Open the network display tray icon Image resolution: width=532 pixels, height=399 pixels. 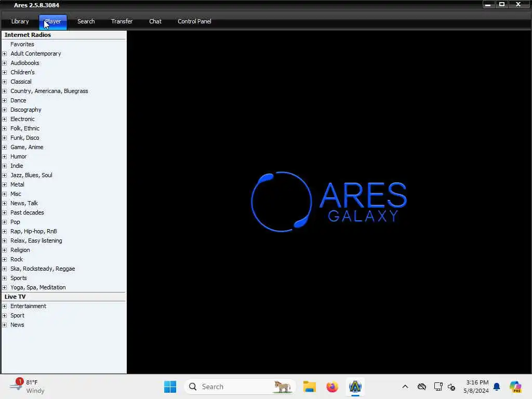[438, 387]
